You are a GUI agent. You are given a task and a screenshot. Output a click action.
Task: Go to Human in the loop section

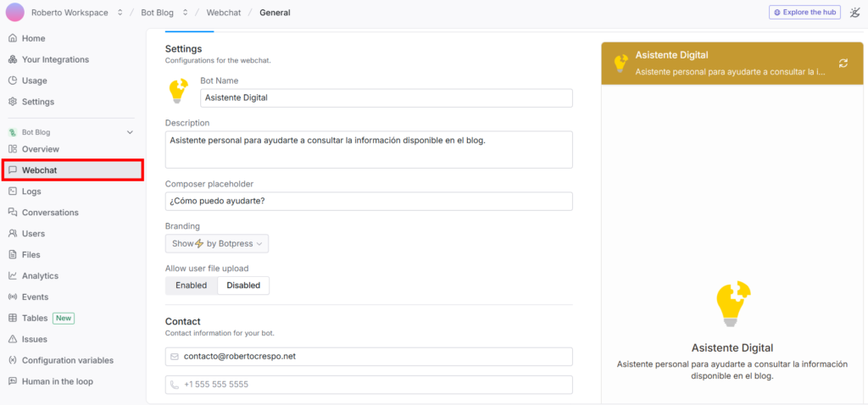(x=50, y=381)
